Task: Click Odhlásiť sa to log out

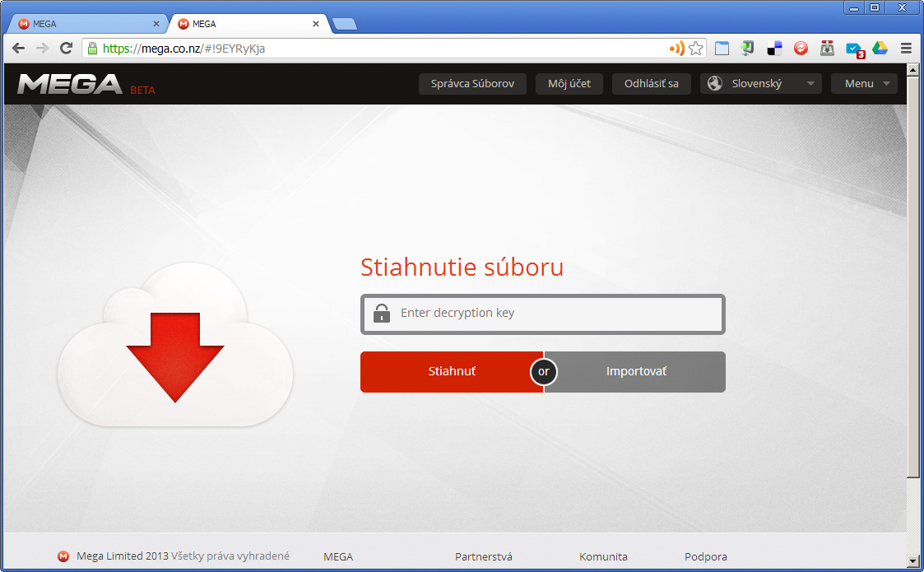Action: coord(651,84)
